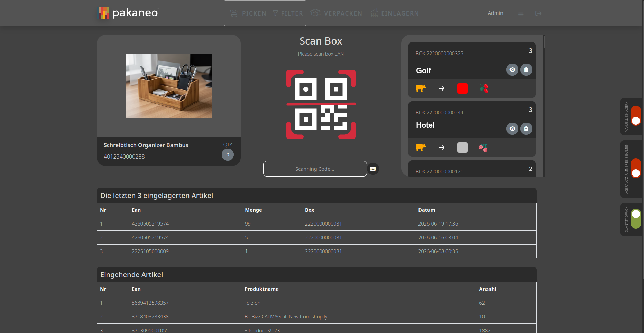Screen dimensions: 644x333
Task: Click the bear icon in Hotel box
Action: coord(421,148)
